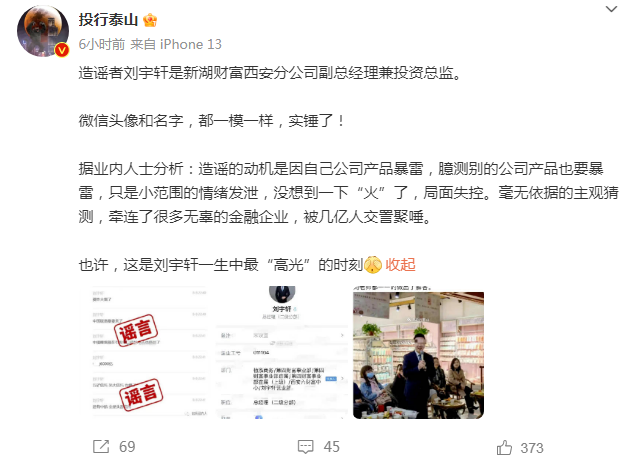Open the 投行泰山 username link
Viewport: 633px width, 458px height.
pyautogui.click(x=108, y=20)
